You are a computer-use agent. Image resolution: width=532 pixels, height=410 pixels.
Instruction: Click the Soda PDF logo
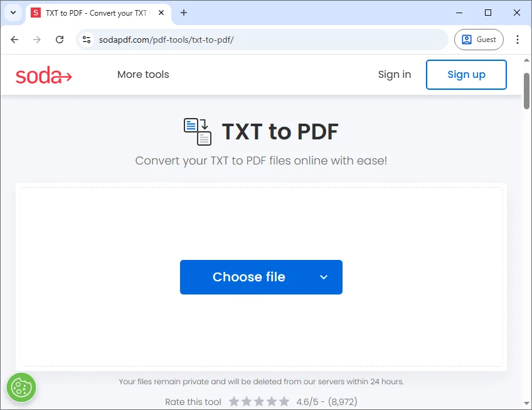44,75
